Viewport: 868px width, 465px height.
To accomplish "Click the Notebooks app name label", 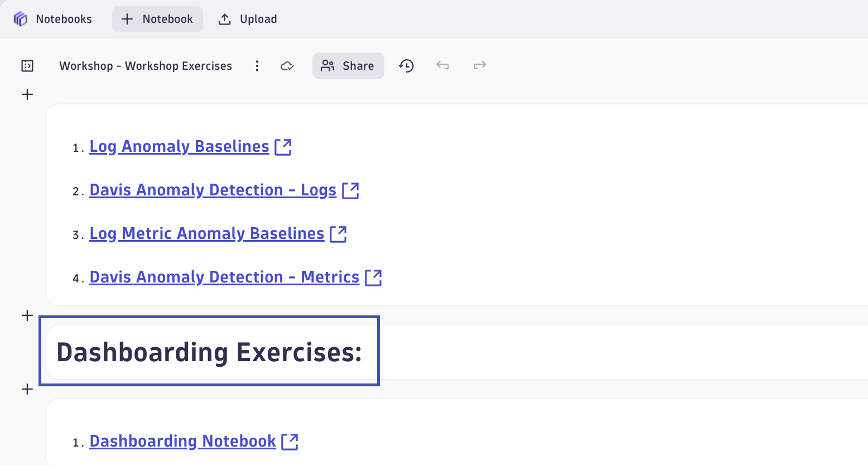I will point(64,19).
